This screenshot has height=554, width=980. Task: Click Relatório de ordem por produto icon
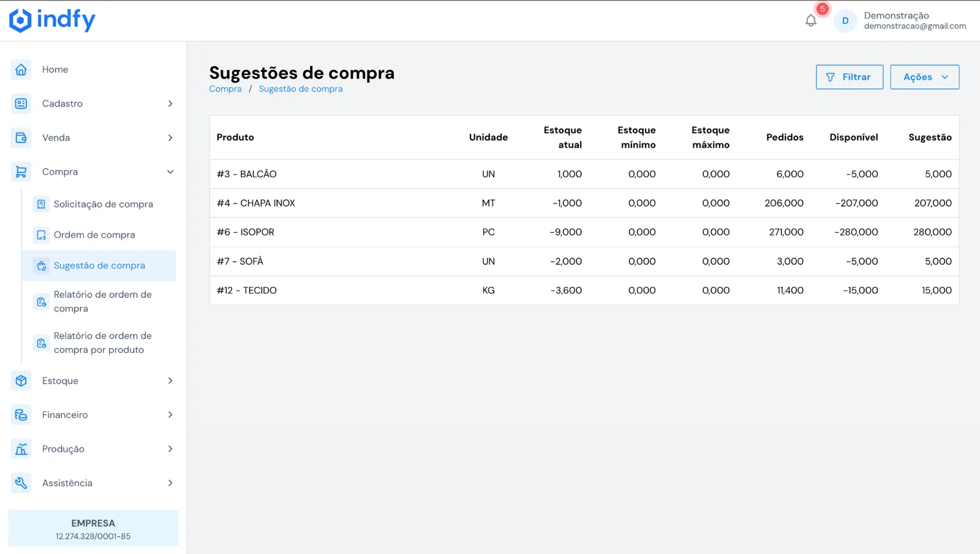tap(41, 343)
